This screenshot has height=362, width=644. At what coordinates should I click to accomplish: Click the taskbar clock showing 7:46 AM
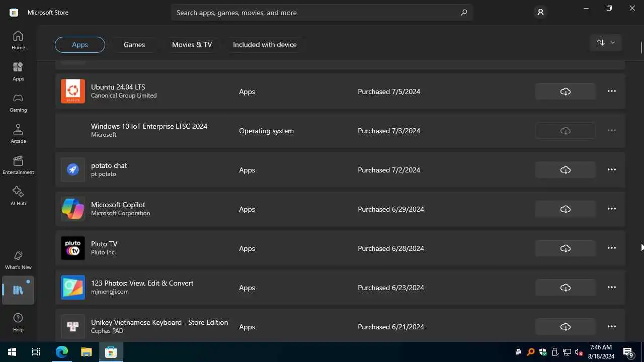tap(601, 352)
